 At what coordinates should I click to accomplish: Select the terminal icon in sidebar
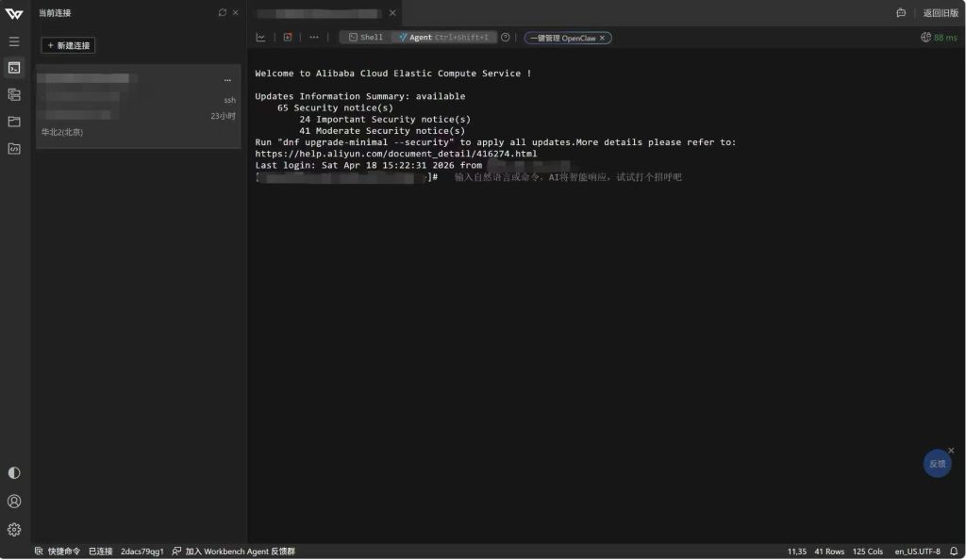click(13, 68)
